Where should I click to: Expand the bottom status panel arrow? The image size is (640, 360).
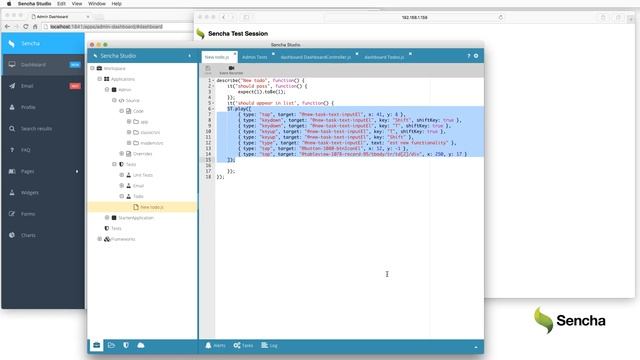click(476, 347)
